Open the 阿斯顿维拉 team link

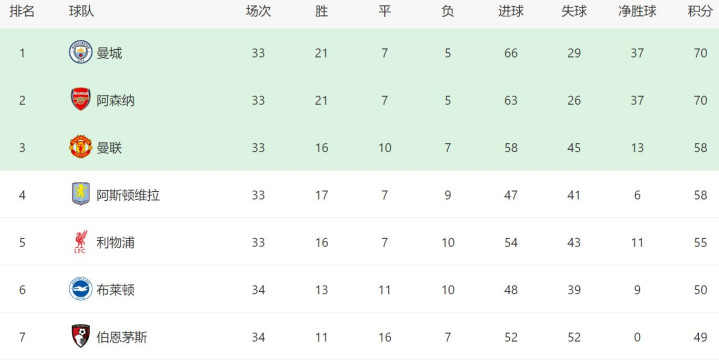click(x=128, y=195)
